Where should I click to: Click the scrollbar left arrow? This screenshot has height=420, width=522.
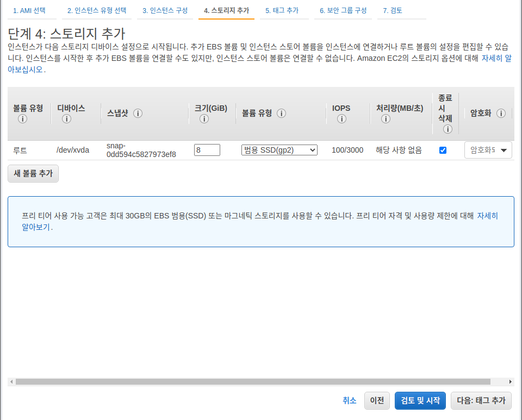[11, 381]
